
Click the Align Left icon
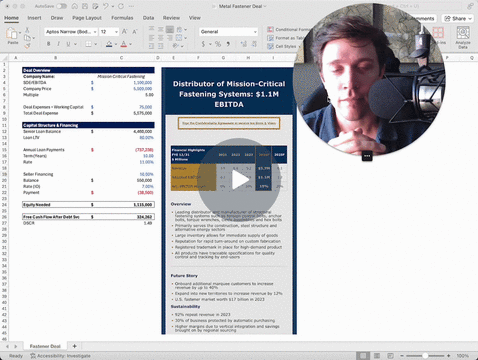tap(151, 38)
